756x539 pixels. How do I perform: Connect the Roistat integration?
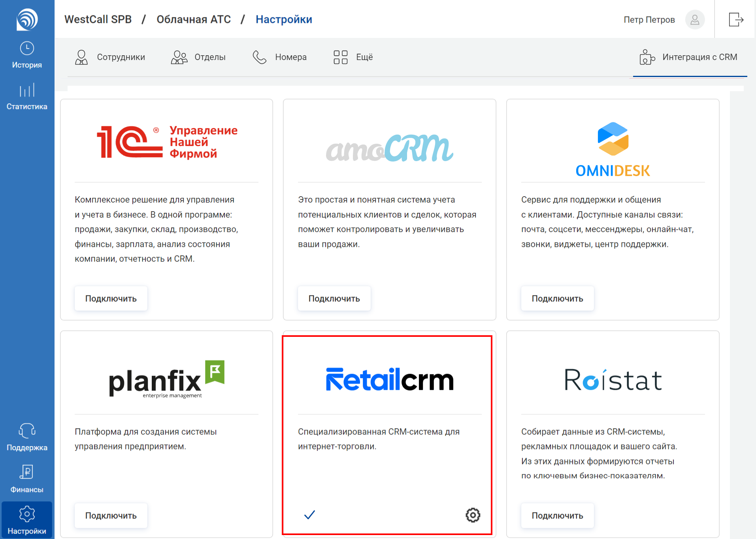pyautogui.click(x=557, y=516)
